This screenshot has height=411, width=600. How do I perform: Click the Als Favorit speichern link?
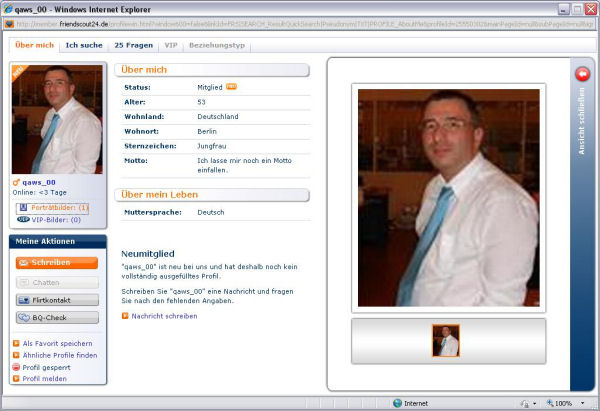click(x=57, y=343)
